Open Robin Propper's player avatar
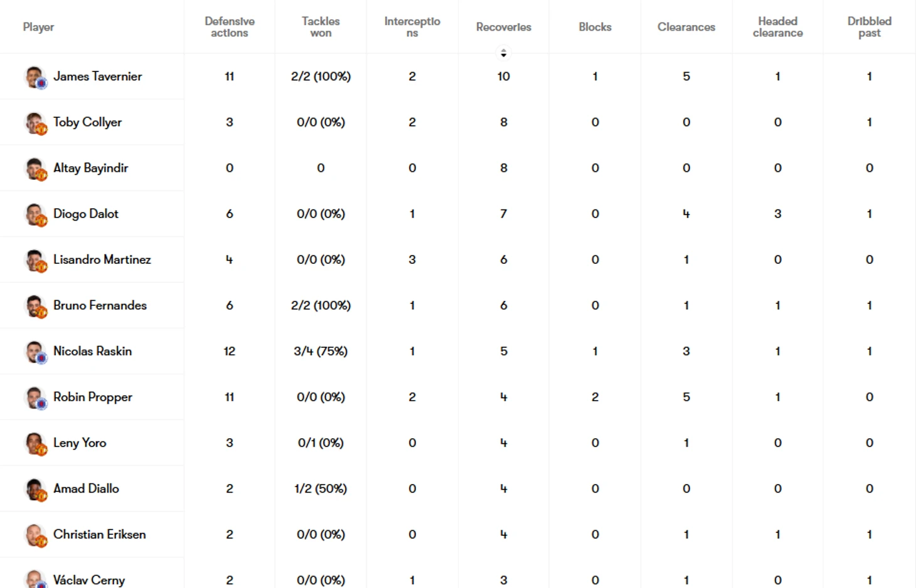Screen dimensions: 916x588 [x=35, y=397]
